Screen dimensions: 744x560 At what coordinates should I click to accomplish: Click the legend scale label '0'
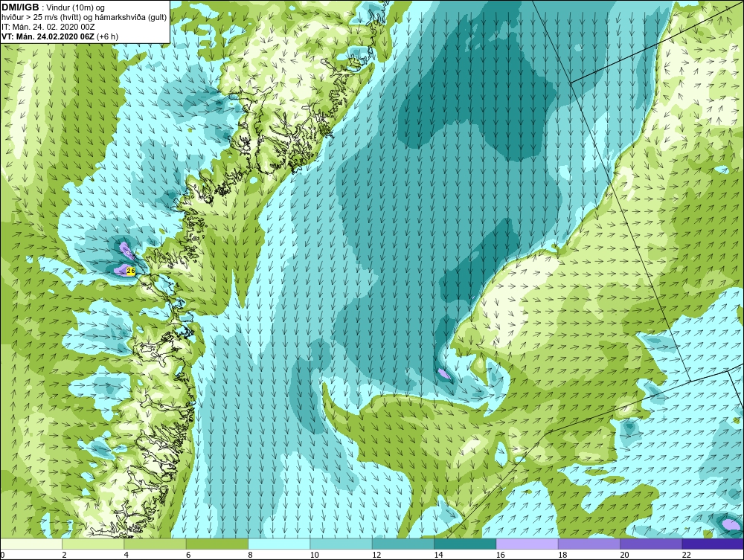pyautogui.click(x=2, y=556)
